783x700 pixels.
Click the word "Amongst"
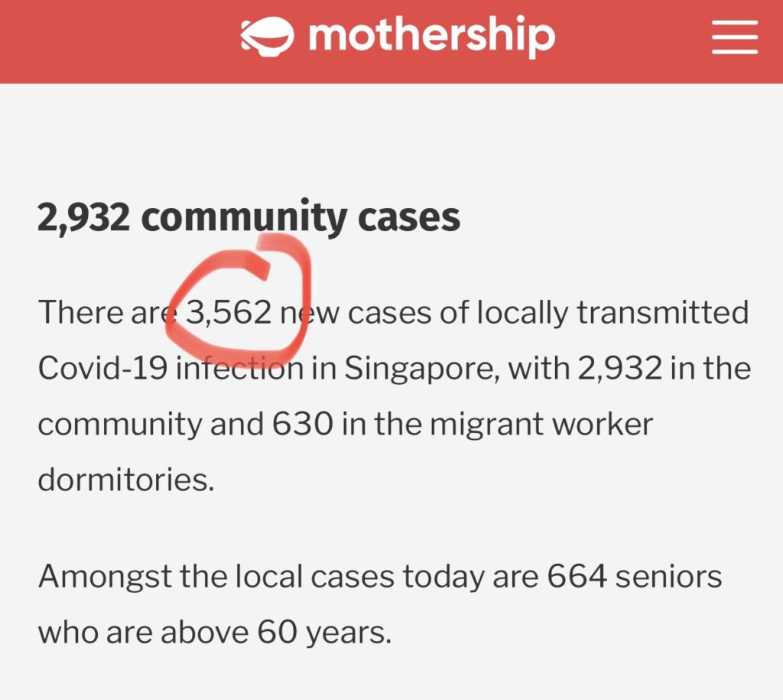tap(106, 578)
